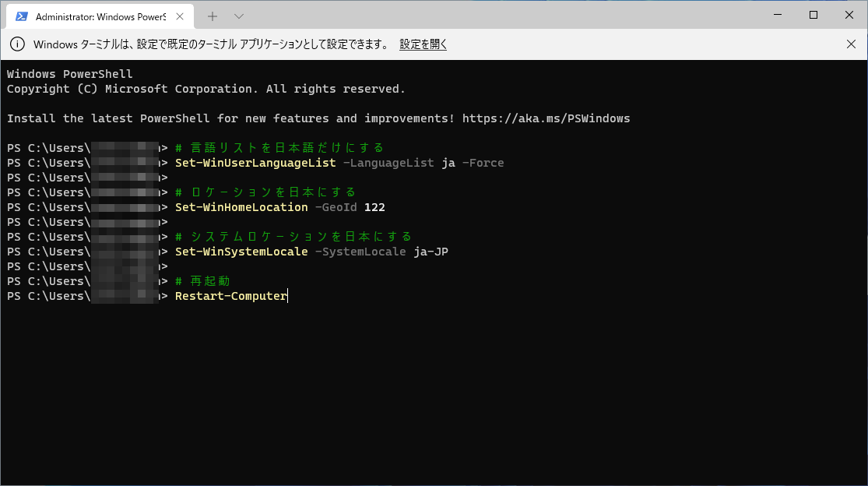This screenshot has width=868, height=486.
Task: Click the Windows PowerShell header line
Action: pos(70,74)
